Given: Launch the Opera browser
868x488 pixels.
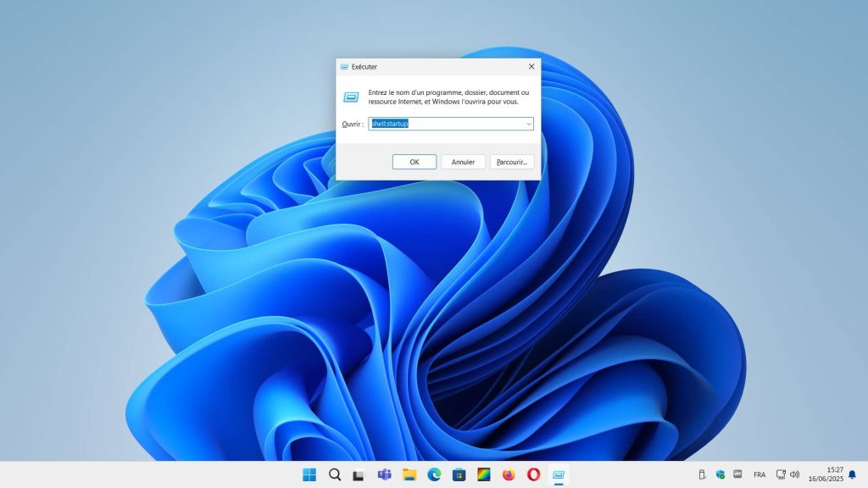Looking at the screenshot, I should point(533,475).
